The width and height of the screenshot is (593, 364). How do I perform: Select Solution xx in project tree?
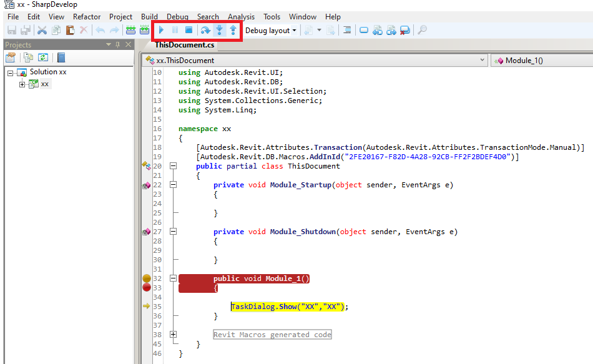[x=47, y=72]
